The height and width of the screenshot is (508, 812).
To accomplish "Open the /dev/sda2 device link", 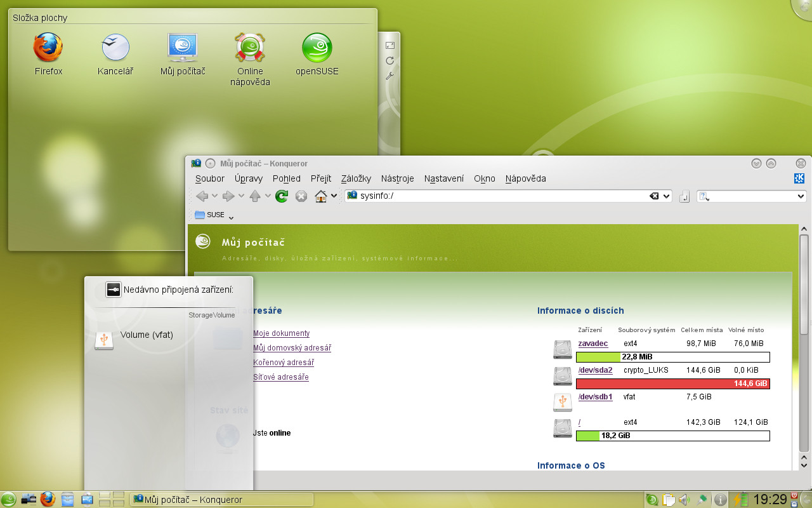I will [x=596, y=370].
